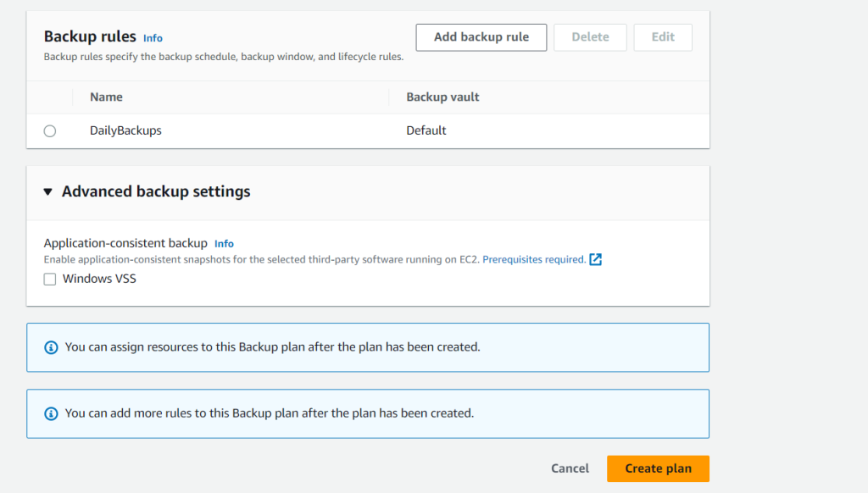Click the orange Create plan button

pos(658,468)
